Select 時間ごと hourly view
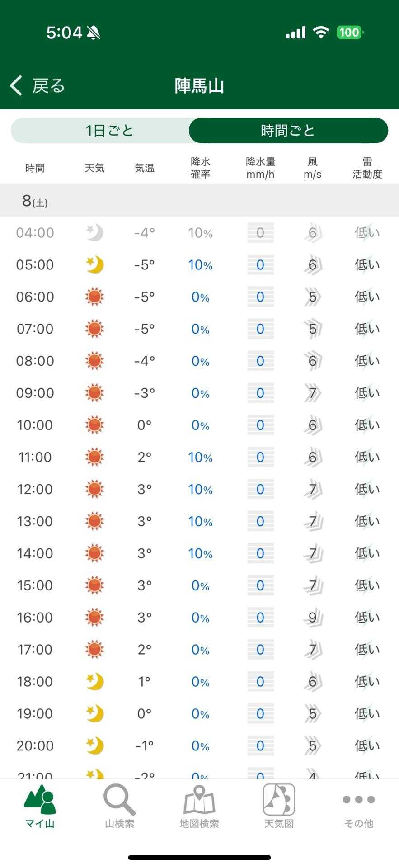 point(288,131)
